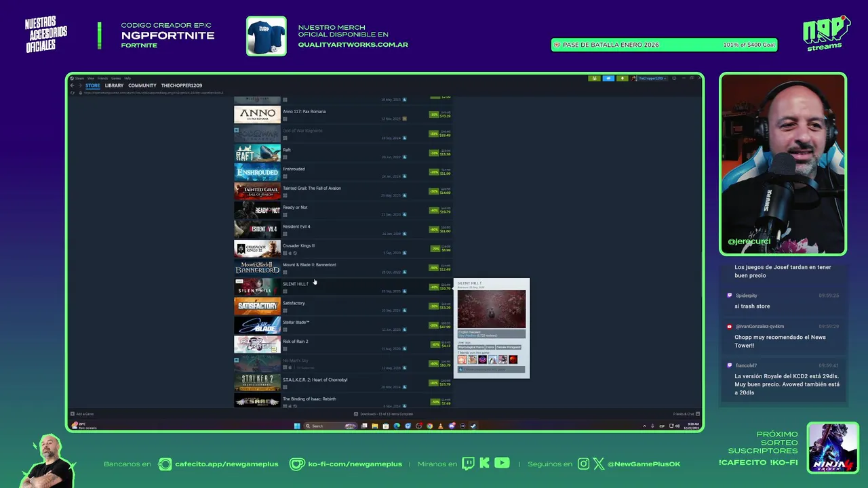Open the Windows Start button
The width and height of the screenshot is (868, 488).
[297, 426]
